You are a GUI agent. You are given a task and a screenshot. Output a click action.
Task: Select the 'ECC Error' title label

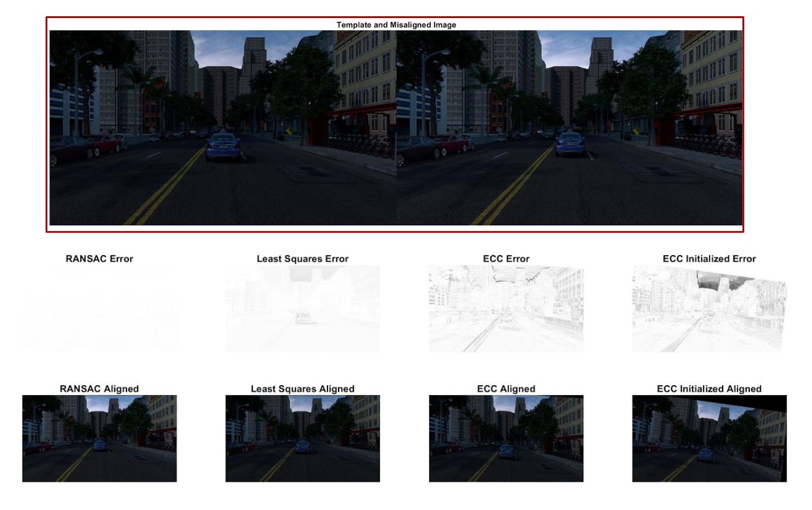coord(506,259)
